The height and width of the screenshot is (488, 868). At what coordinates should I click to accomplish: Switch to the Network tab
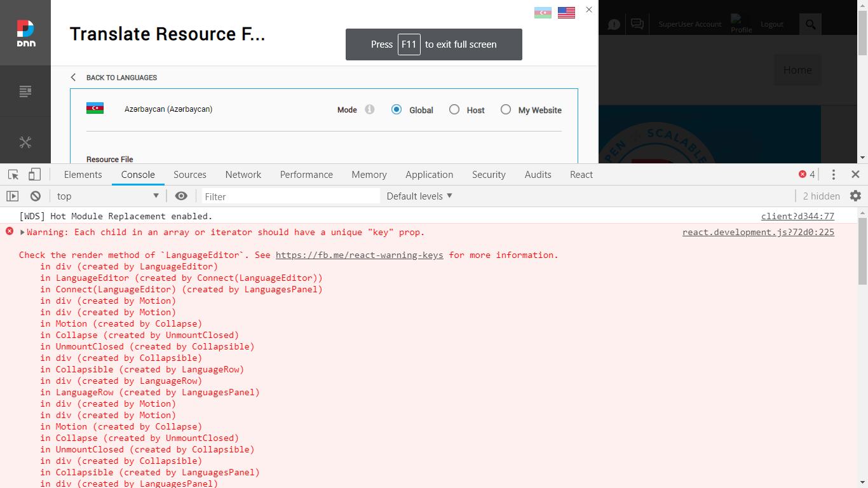pos(243,174)
